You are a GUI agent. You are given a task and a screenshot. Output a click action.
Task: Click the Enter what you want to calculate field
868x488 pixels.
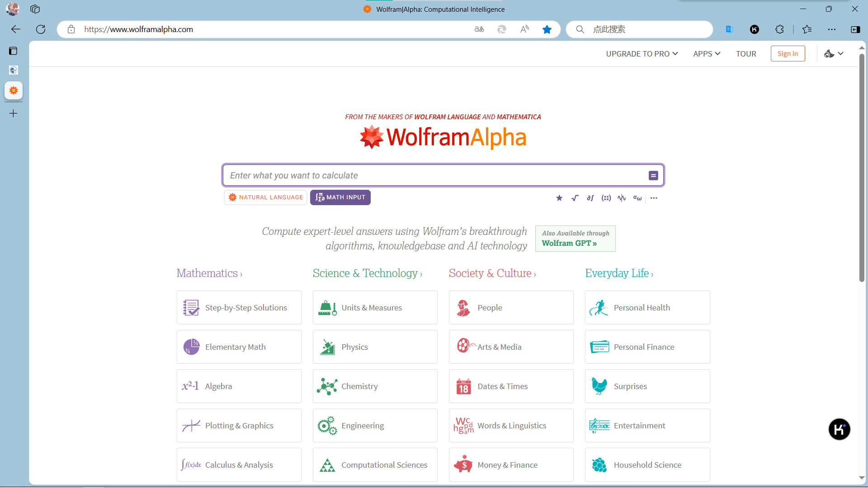tap(434, 175)
